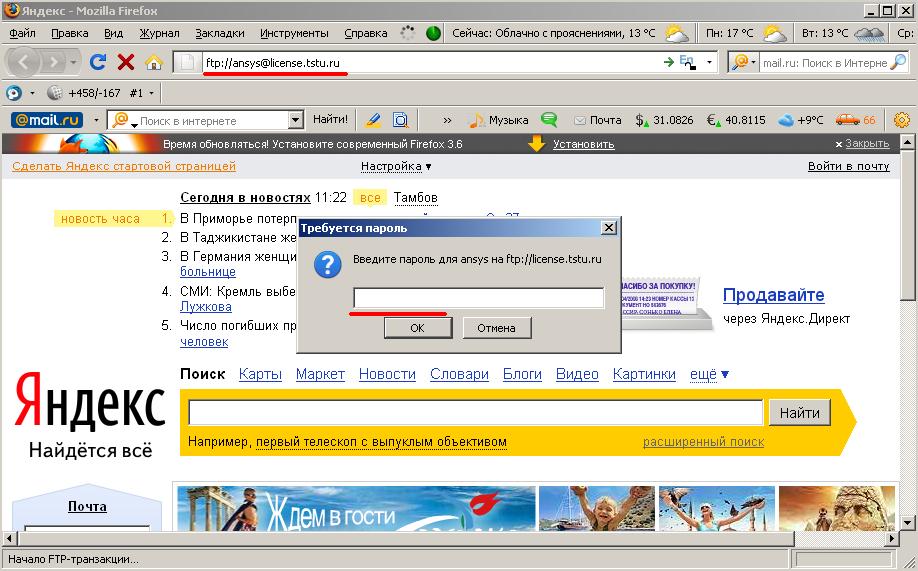This screenshot has height=571, width=918.
Task: Click the magnifier icon in the mail.ru search box
Action: [898, 61]
